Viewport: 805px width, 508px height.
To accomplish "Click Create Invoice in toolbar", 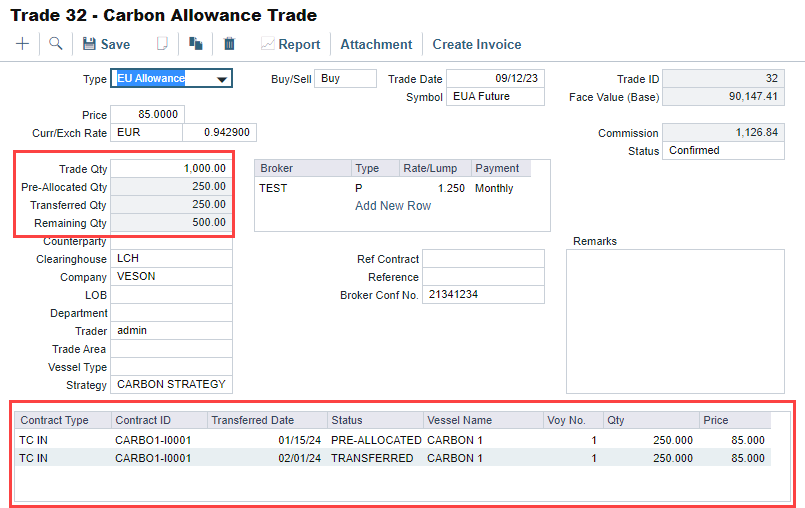I will click(x=476, y=44).
